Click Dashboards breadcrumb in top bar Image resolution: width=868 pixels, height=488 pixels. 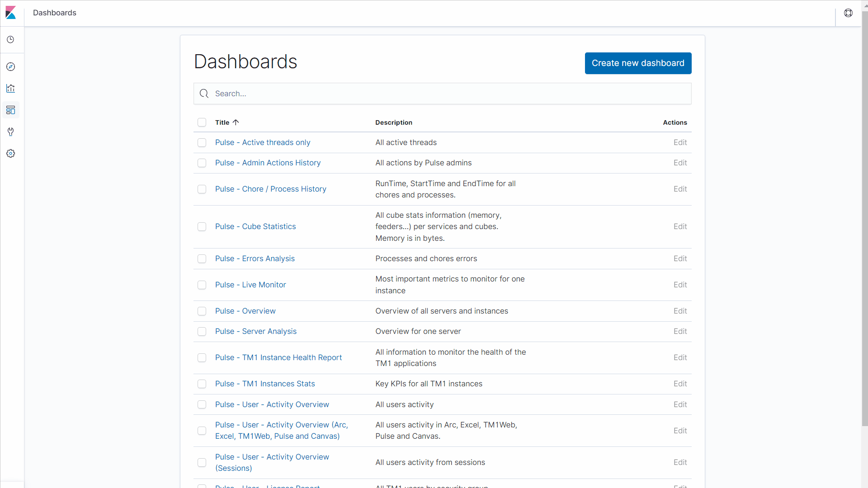[x=55, y=13]
